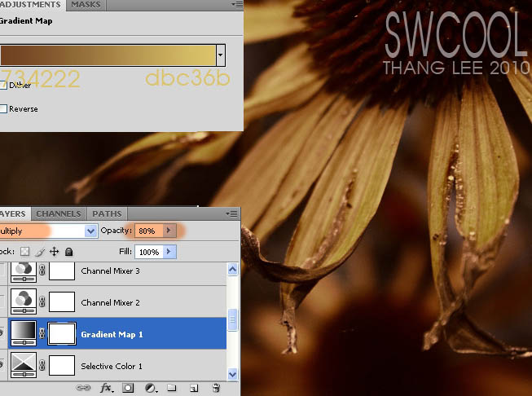Open the gradient picker dropdown arrow
This screenshot has width=532, height=396.
221,55
